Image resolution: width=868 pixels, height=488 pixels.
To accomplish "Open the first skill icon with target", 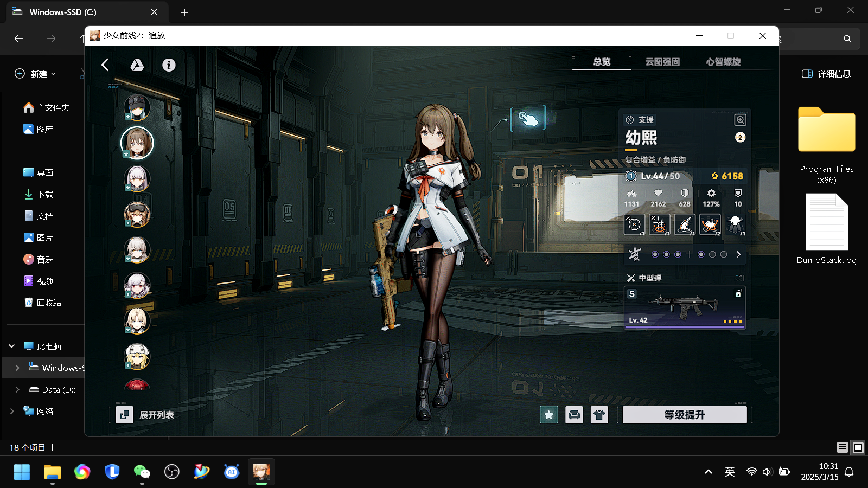I will [x=634, y=224].
